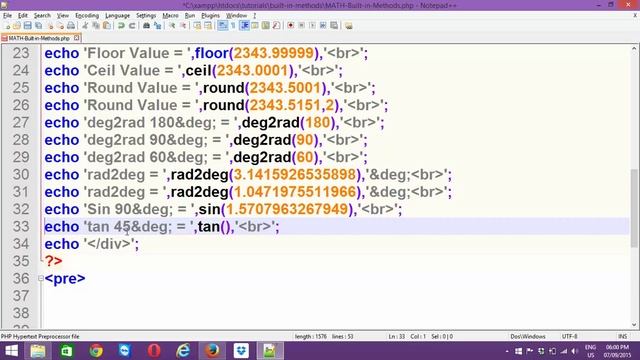640x360 pixels.
Task: Open the User Defined Language icon
Action: (x=255, y=26)
